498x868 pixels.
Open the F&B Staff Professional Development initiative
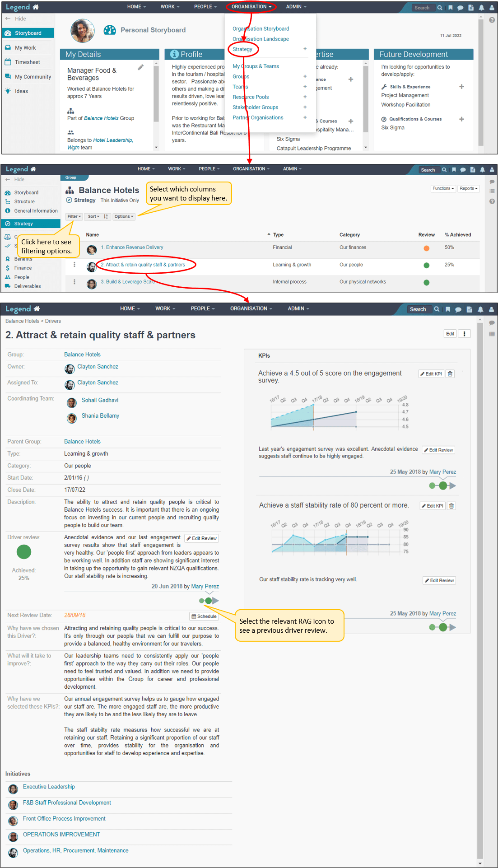coord(67,803)
